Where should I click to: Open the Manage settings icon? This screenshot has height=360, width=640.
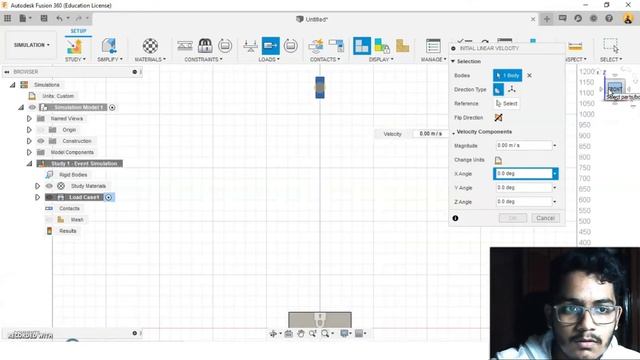433,46
